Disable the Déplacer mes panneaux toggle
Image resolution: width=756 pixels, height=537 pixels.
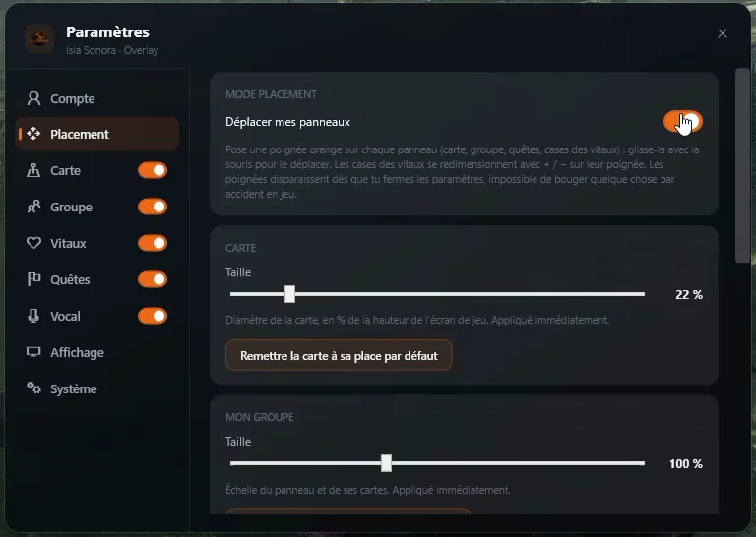(x=683, y=121)
